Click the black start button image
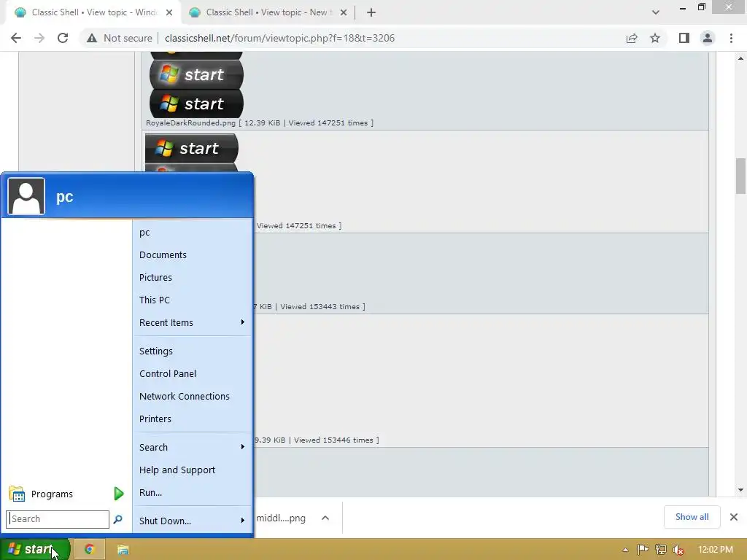The image size is (747, 560). tap(196, 104)
